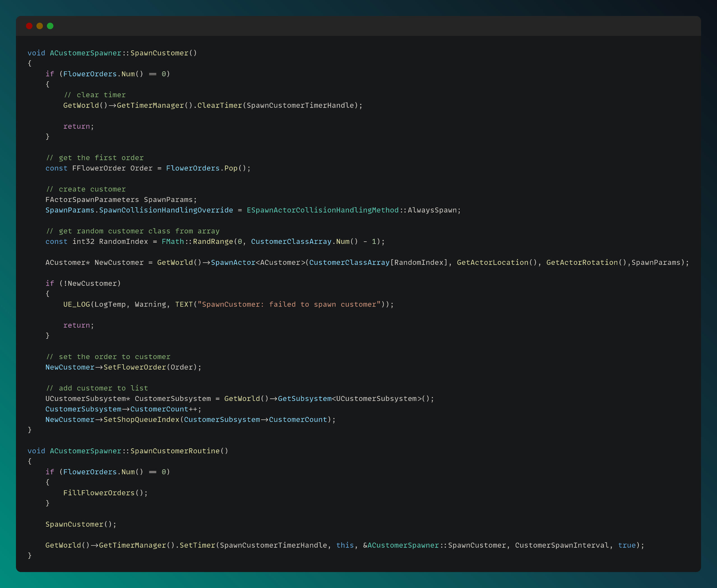The height and width of the screenshot is (588, 717).
Task: Click SpawnCollisionHandlingOverride property name
Action: pos(166,210)
